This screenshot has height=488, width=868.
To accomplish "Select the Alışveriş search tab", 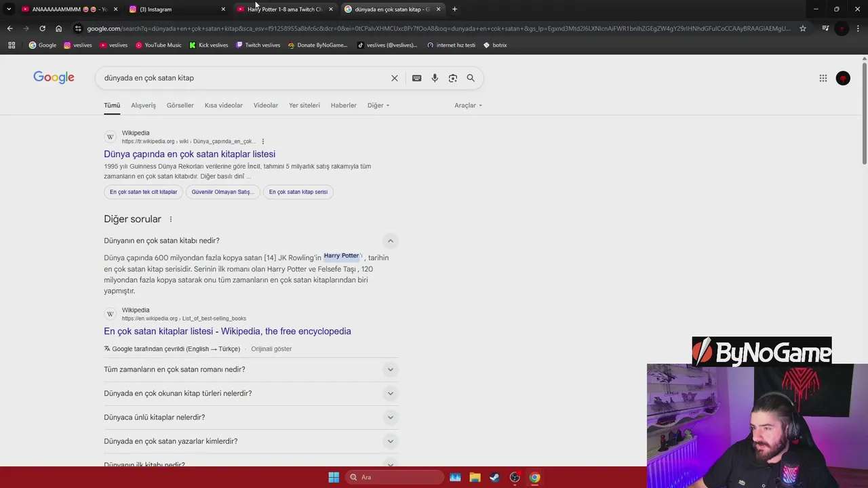I will pyautogui.click(x=143, y=105).
